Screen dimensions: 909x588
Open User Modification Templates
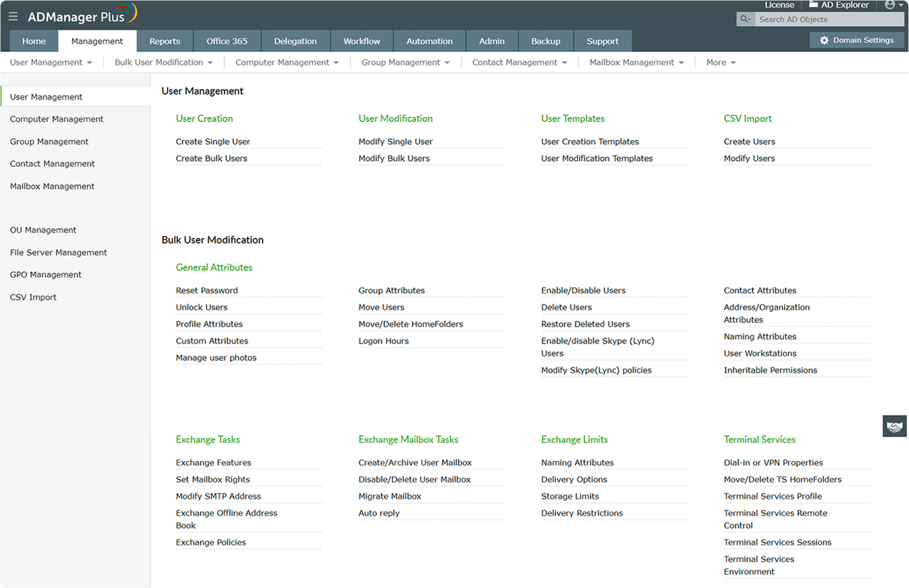(x=597, y=158)
